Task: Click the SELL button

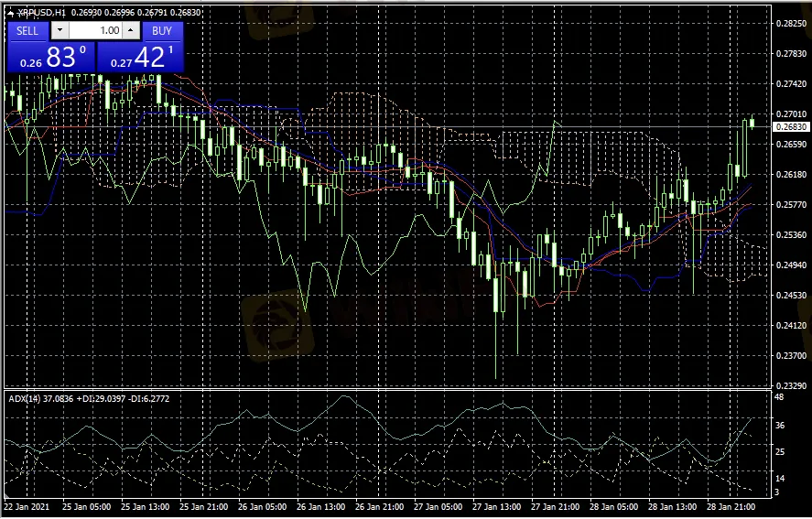Action: (x=27, y=30)
